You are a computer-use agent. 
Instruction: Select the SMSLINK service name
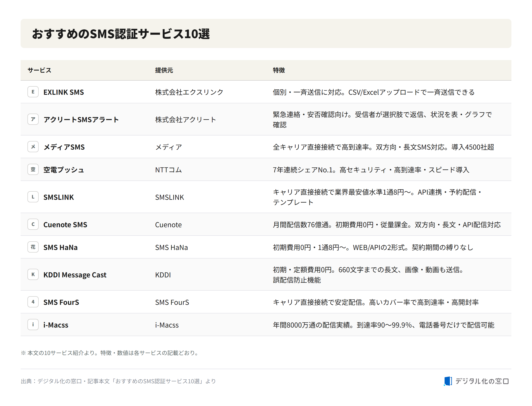[59, 197]
